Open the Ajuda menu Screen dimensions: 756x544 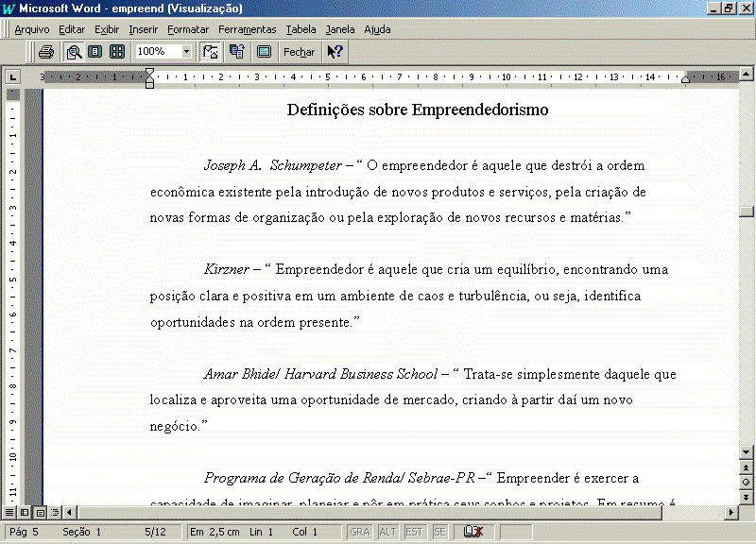tap(377, 29)
